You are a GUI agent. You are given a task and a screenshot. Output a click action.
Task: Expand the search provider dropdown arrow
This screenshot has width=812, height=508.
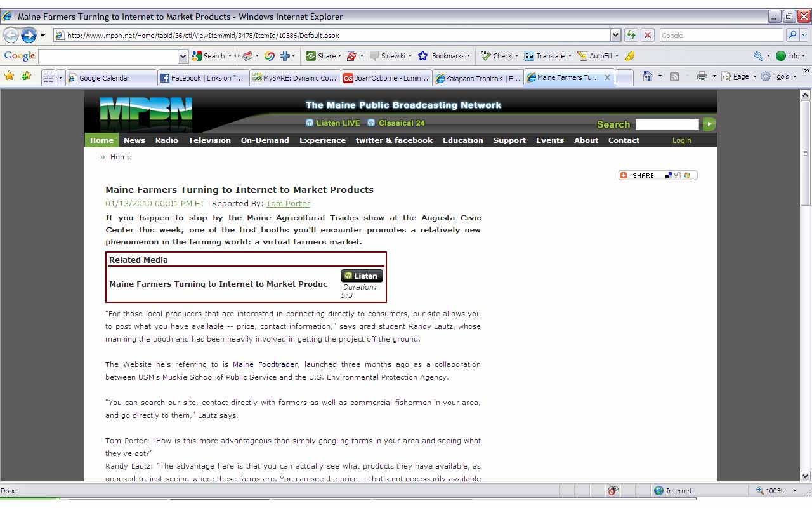pyautogui.click(x=804, y=36)
